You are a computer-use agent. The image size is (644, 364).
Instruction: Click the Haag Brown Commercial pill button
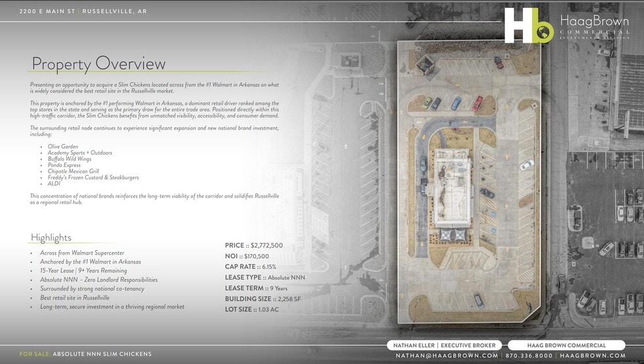pyautogui.click(x=566, y=345)
